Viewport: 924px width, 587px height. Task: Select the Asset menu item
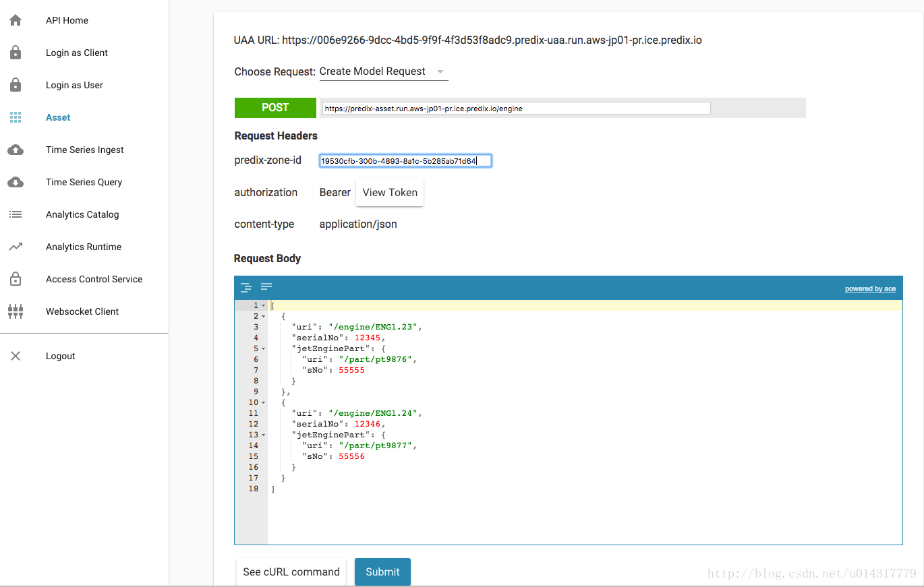pyautogui.click(x=58, y=117)
